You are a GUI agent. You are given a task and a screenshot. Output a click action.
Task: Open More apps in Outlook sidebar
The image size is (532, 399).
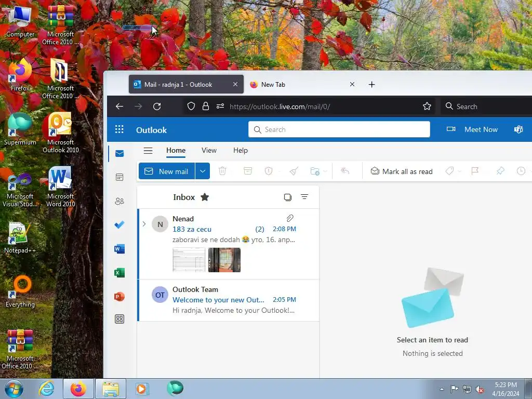click(119, 319)
